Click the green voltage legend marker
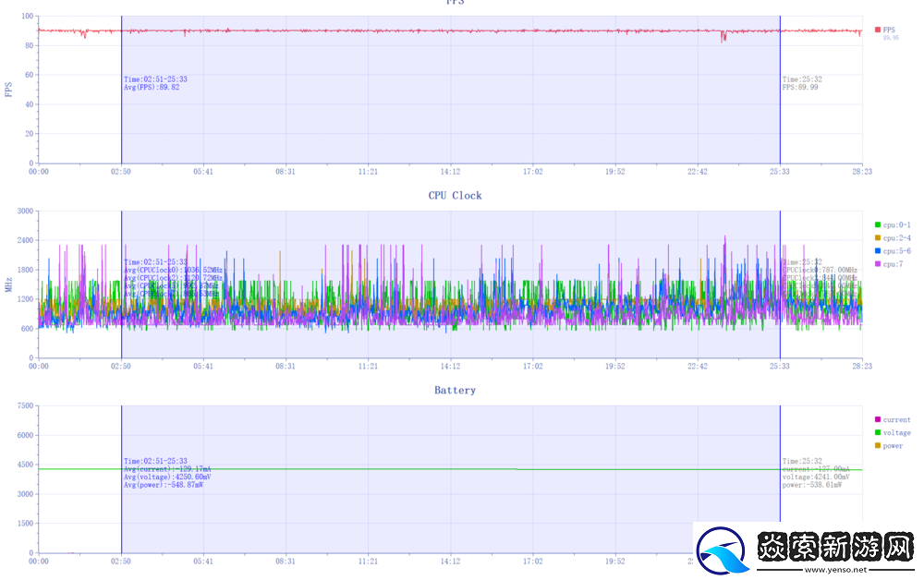Image resolution: width=924 pixels, height=580 pixels. pyautogui.click(x=877, y=432)
